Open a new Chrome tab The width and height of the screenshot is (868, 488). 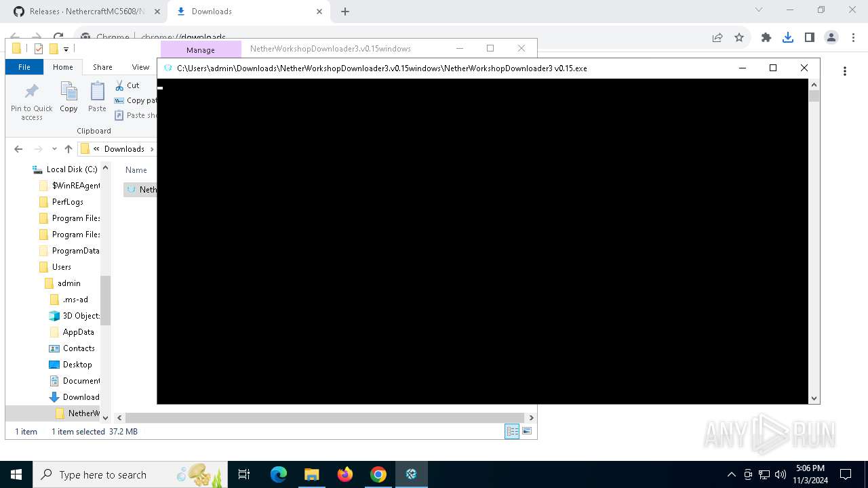click(345, 12)
